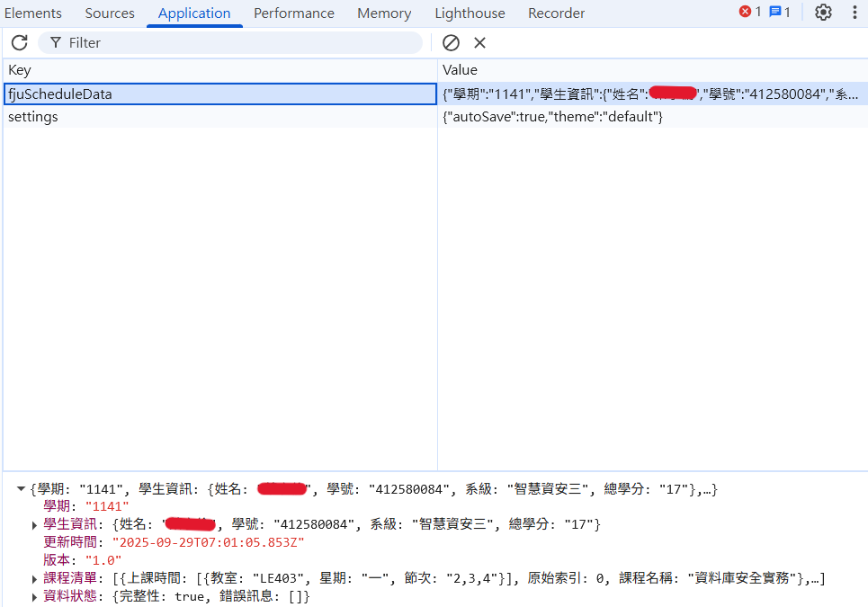Expand the 課程清單 array
The image size is (868, 607).
34,579
